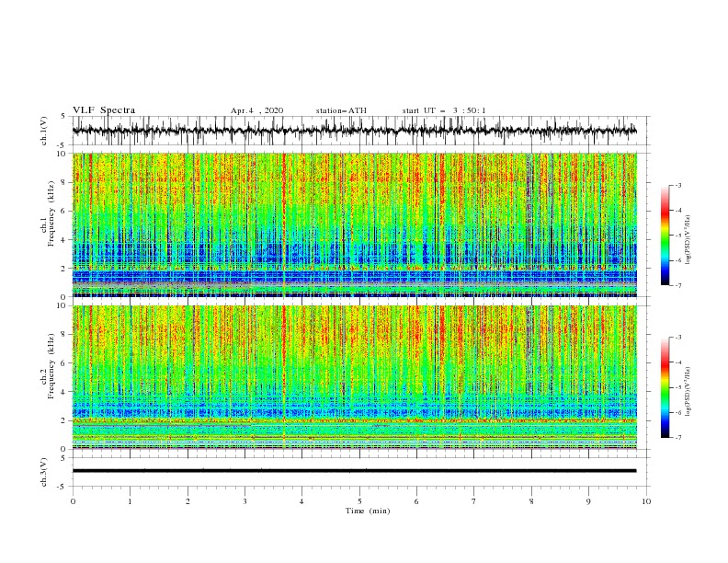Viewport: 728px width, 563px height.
Task: Click the "-7" tick on ch.2 colorbar
Action: (x=677, y=438)
